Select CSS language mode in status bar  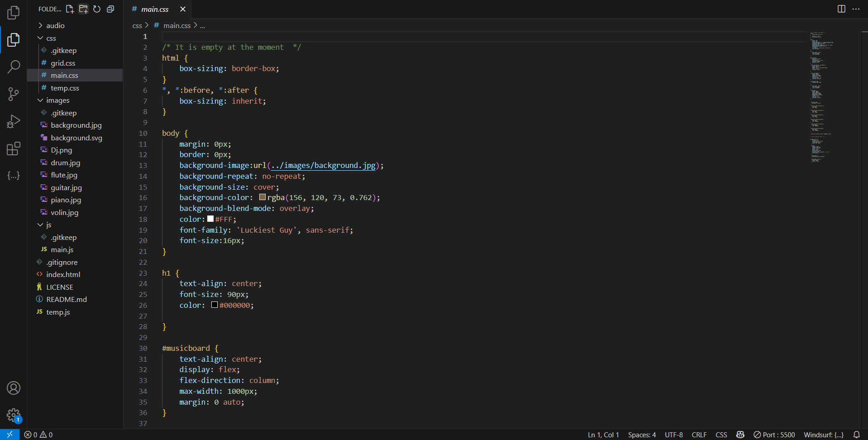click(721, 435)
